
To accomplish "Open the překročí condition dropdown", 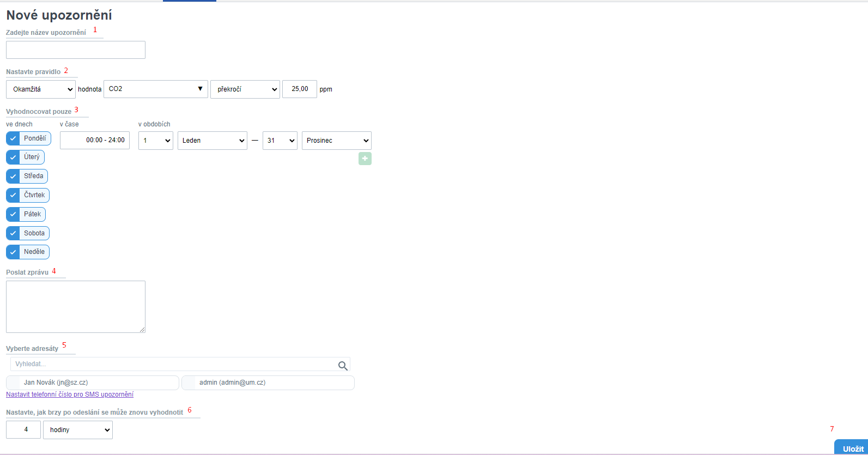I will 245,89.
